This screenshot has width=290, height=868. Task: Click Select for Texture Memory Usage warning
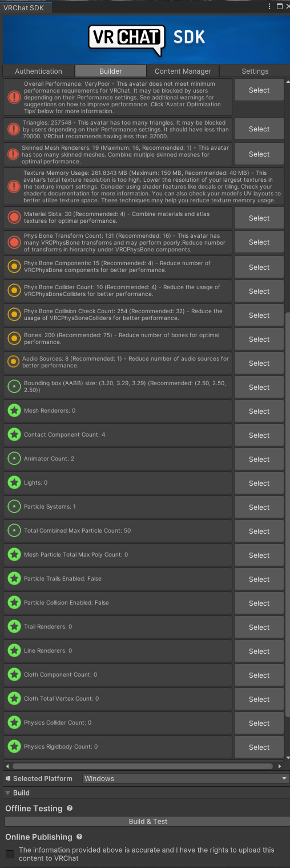259,186
